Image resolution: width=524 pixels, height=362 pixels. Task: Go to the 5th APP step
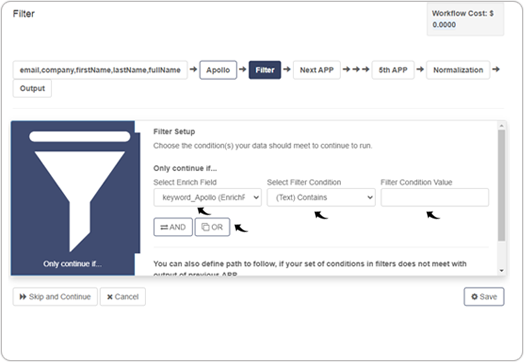393,70
